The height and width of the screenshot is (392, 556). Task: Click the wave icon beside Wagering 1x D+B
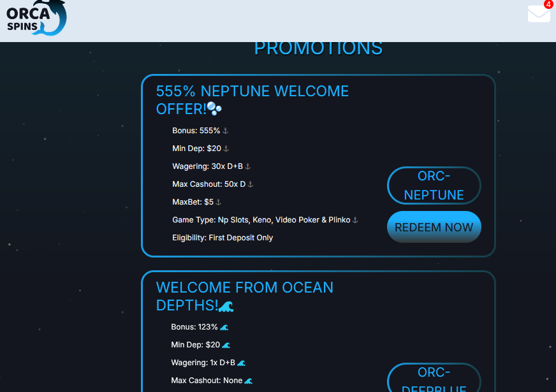[242, 363]
